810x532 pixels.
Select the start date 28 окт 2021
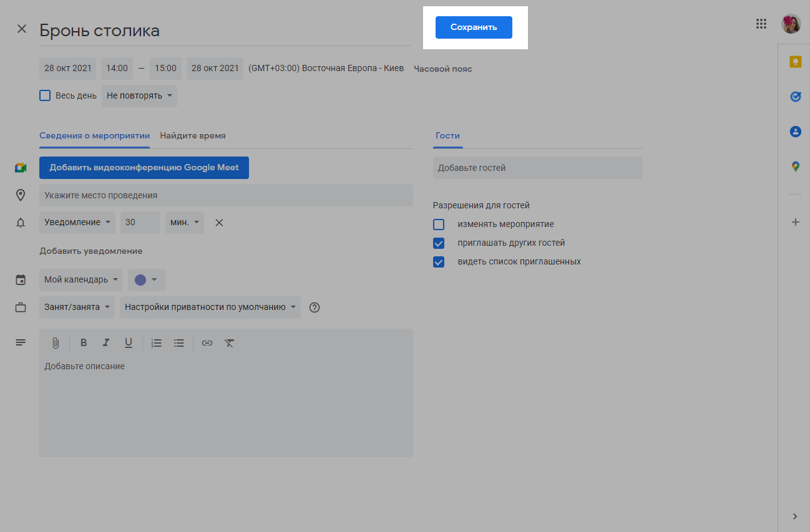point(68,69)
